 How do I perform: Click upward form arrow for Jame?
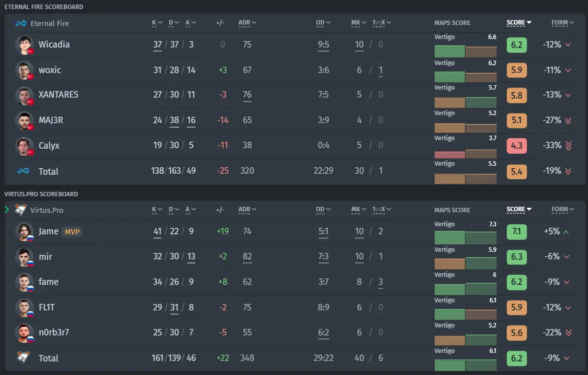tap(566, 232)
